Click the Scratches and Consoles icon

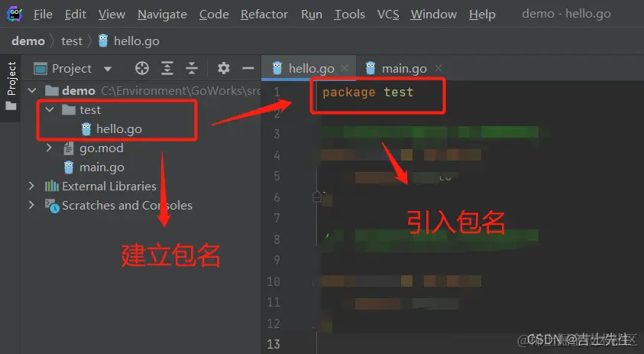pyautogui.click(x=52, y=206)
